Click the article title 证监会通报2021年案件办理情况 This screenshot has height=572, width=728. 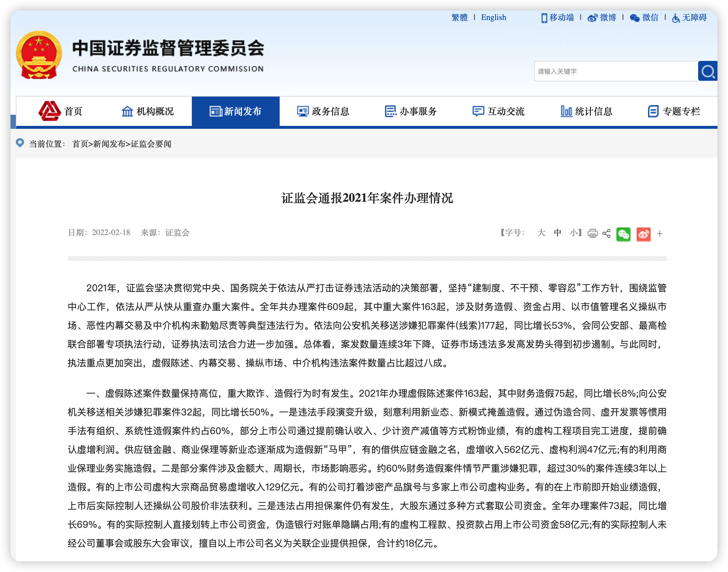coord(367,198)
